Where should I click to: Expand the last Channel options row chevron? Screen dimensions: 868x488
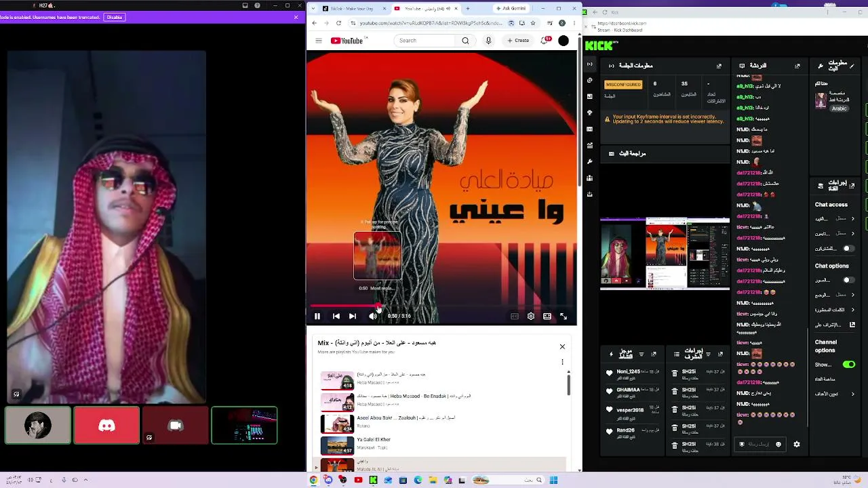point(852,394)
